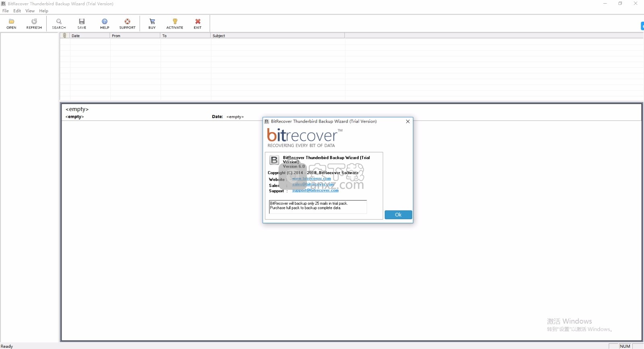Click the blue tab at right edge
The image size is (644, 349).
[x=642, y=26]
